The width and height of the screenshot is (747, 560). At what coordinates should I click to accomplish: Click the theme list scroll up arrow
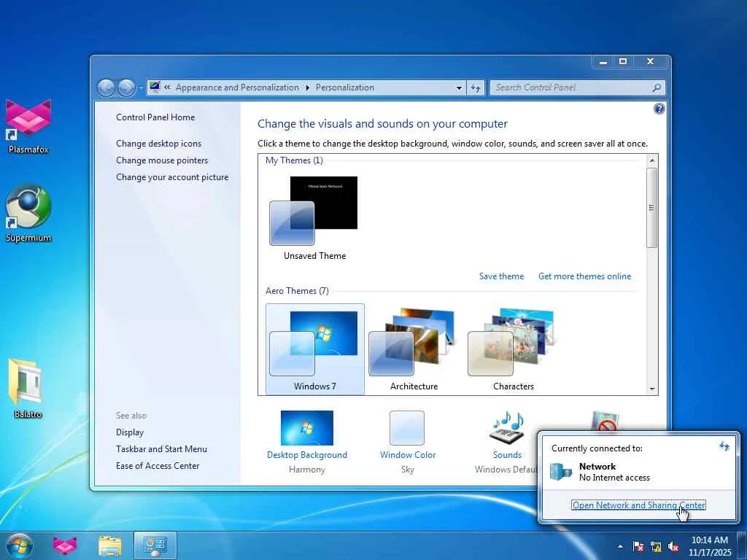(x=651, y=160)
